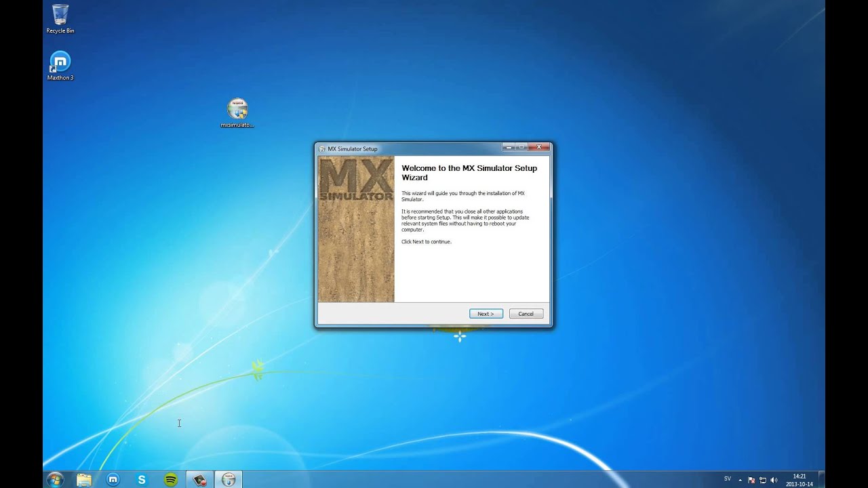Cancel the MX Simulator installation
The width and height of the screenshot is (868, 488).
coord(526,314)
